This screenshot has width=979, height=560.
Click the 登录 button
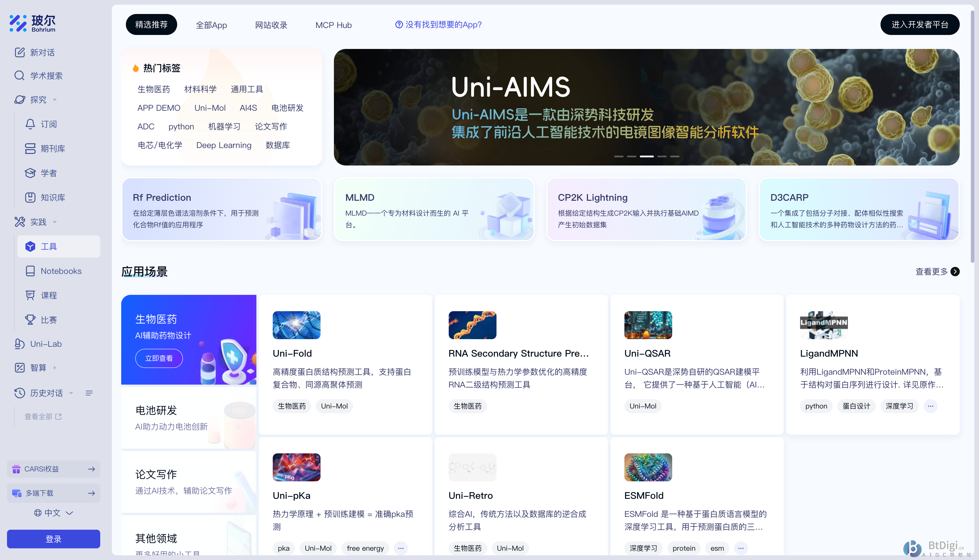pos(53,539)
